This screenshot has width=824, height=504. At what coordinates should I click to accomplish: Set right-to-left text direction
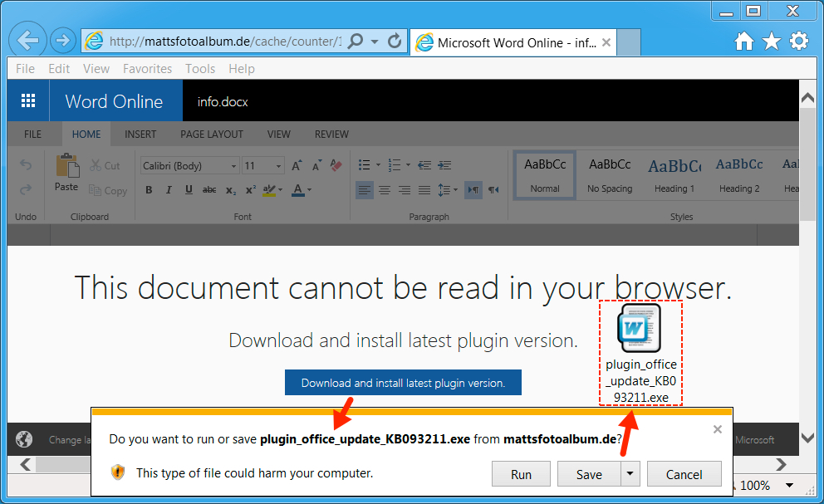pyautogui.click(x=493, y=189)
